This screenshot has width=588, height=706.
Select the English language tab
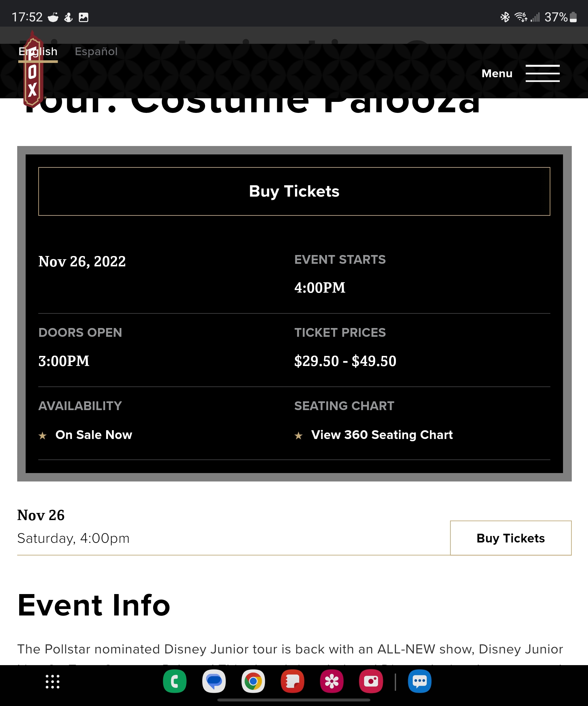(x=38, y=52)
